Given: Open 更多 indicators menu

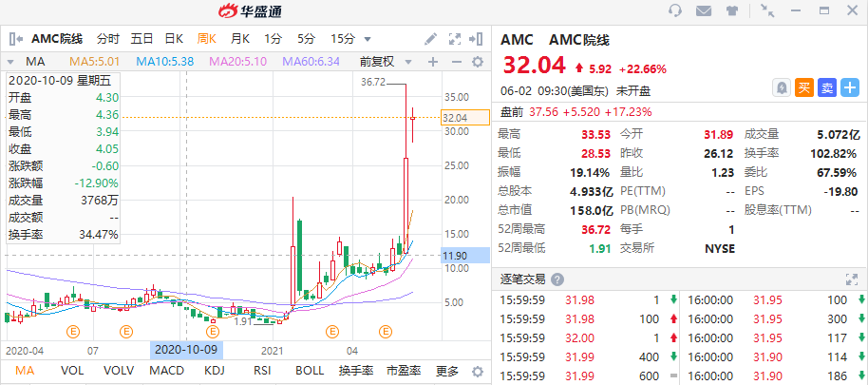Looking at the screenshot, I should pyautogui.click(x=446, y=371).
